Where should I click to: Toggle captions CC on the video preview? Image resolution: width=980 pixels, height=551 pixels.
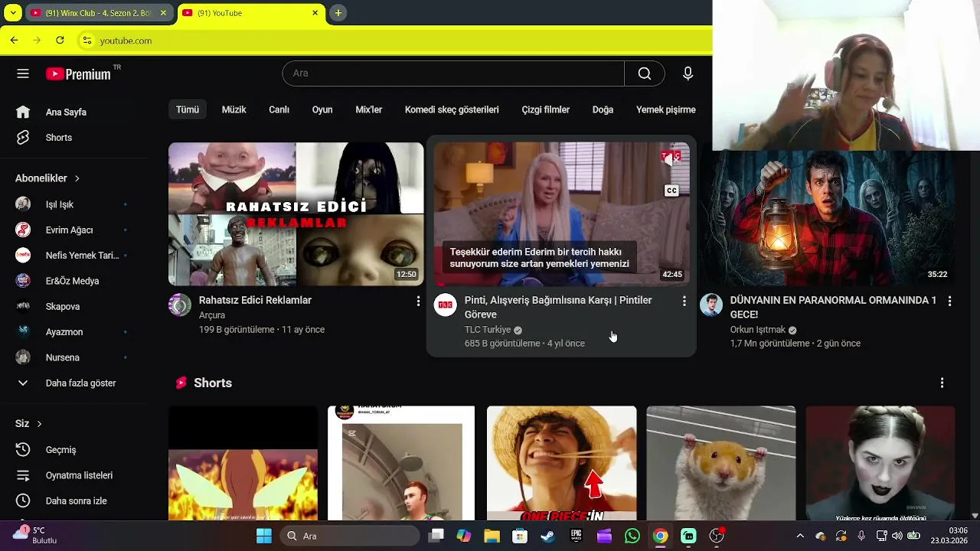click(671, 191)
